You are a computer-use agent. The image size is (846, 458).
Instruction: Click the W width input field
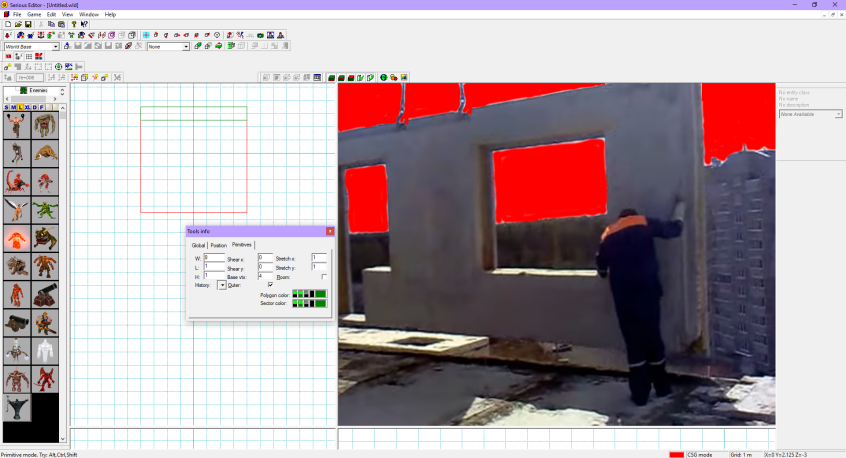(214, 257)
